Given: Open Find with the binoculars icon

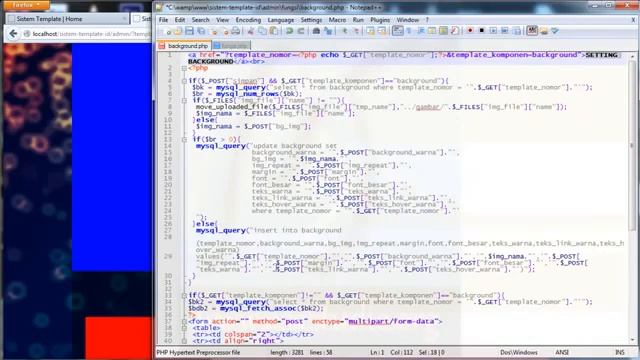Looking at the screenshot, I should point(316,31).
